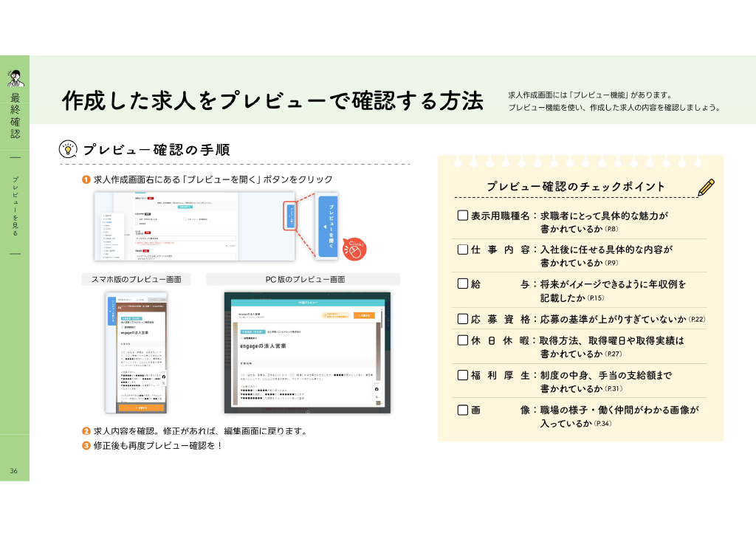The height and width of the screenshot is (536, 756).
Task: Toggle the 画像 checkbox
Action: tap(463, 410)
